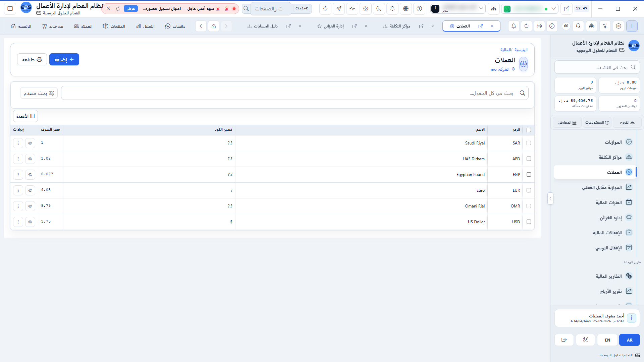Open the organization hierarchy icon
The image size is (644, 362).
tap(494, 9)
